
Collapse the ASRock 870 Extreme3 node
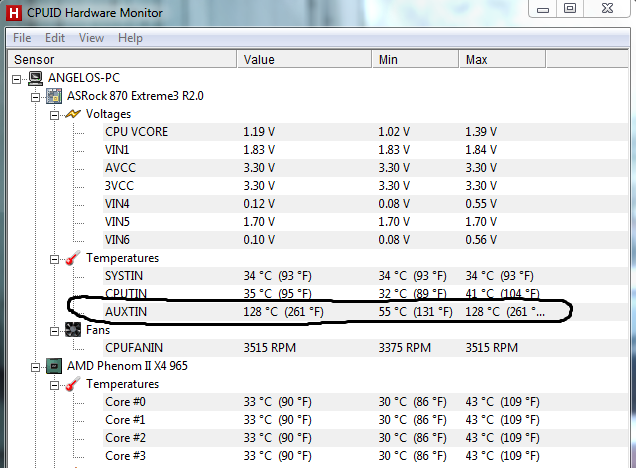pos(35,97)
